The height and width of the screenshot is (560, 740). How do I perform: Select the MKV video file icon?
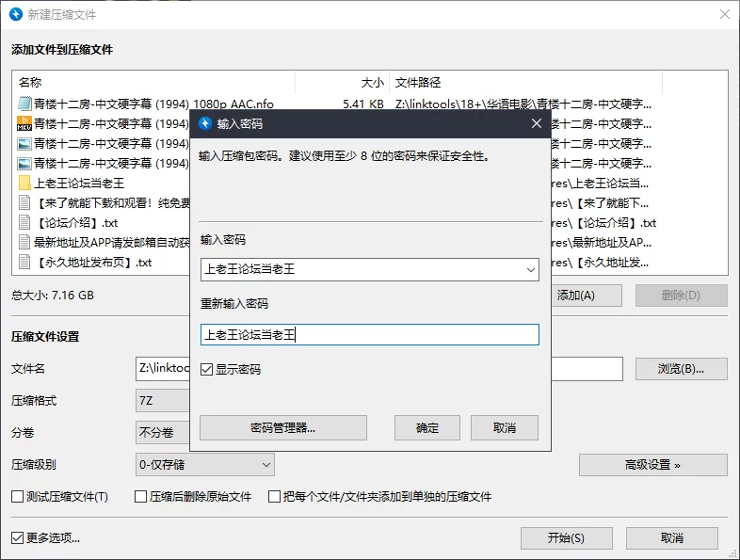pos(24,123)
